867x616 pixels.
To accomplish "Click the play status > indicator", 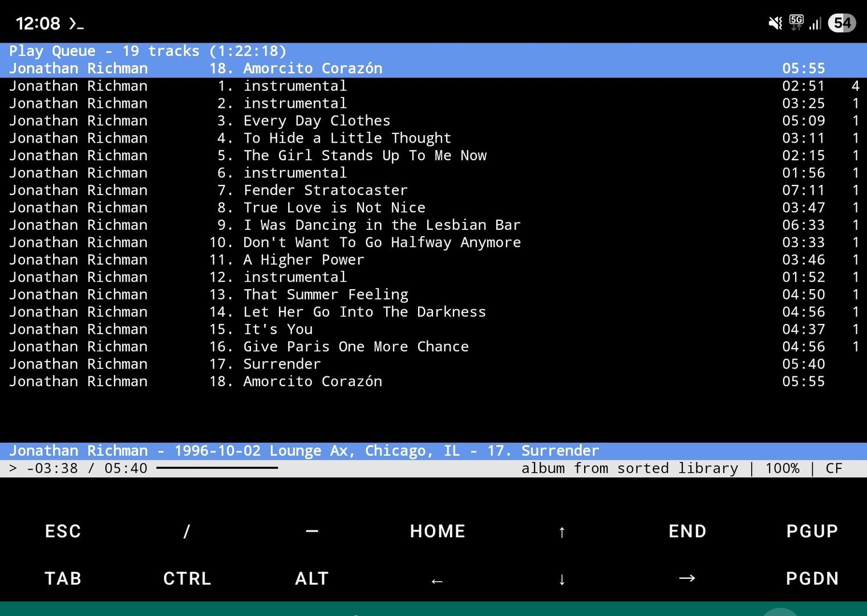I will tap(13, 468).
